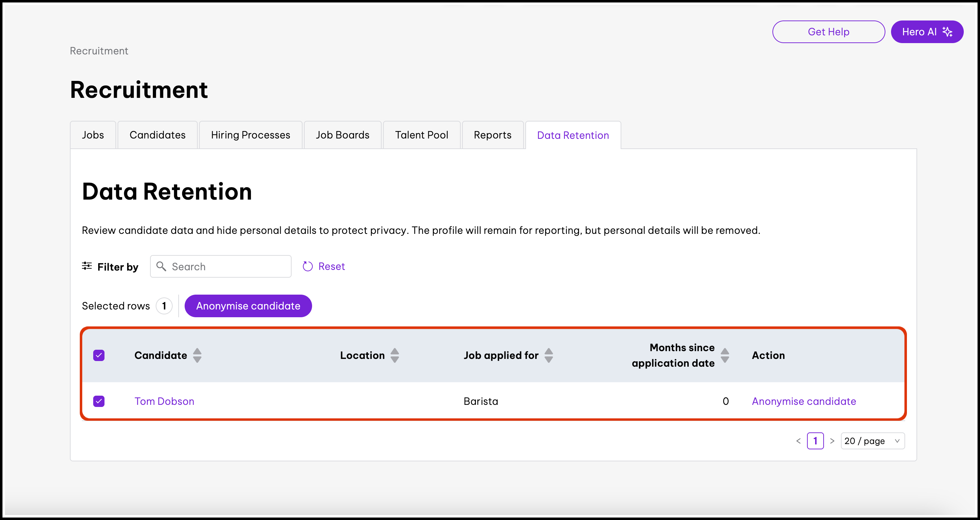Uncheck Tom Dobson's row checkbox
Viewport: 980px width, 520px height.
99,401
